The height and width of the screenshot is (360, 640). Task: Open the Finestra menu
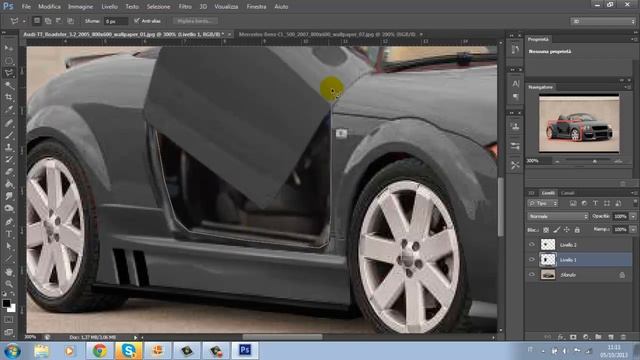(x=256, y=7)
